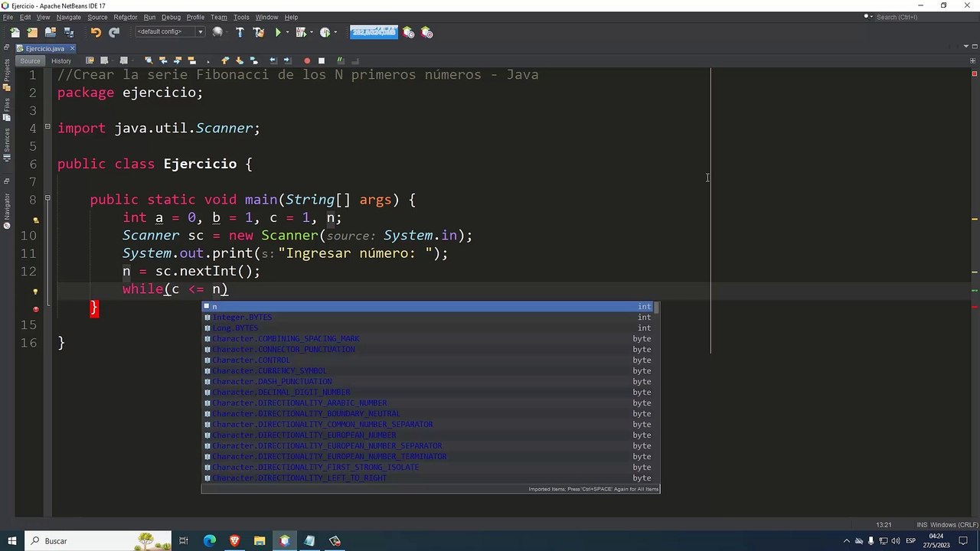This screenshot has width=980, height=551.
Task: Click the hint lightbulb on line 13
Action: tap(35, 292)
